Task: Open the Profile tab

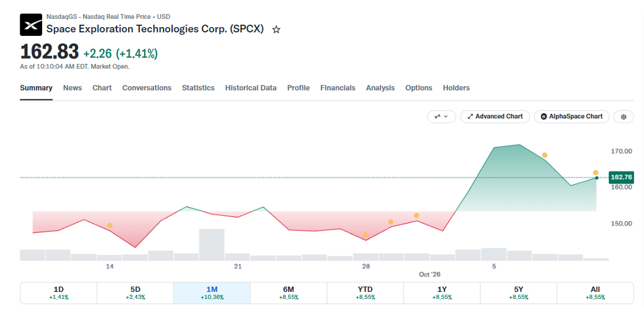Action: (x=298, y=88)
